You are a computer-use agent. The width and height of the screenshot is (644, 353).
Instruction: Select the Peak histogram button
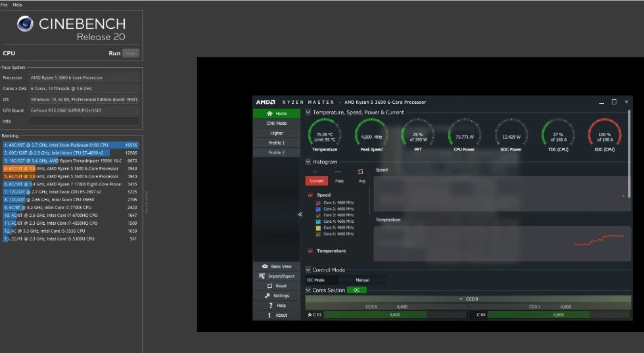[x=339, y=181]
